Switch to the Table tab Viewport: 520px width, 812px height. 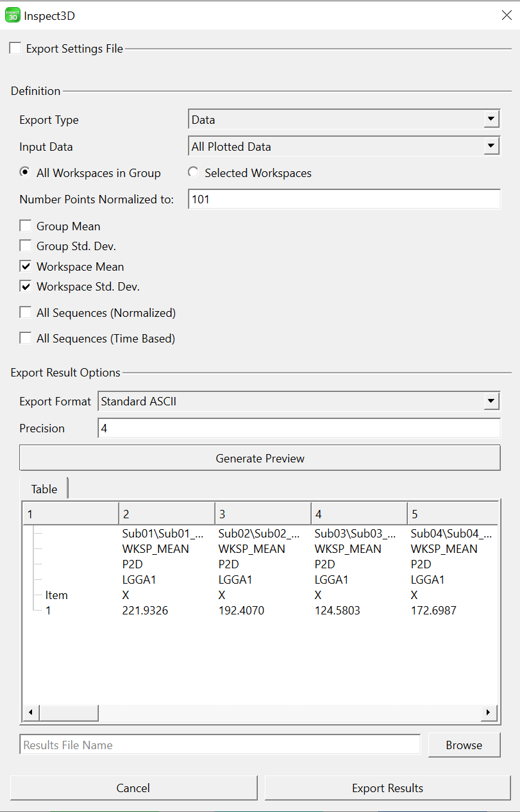(x=44, y=489)
